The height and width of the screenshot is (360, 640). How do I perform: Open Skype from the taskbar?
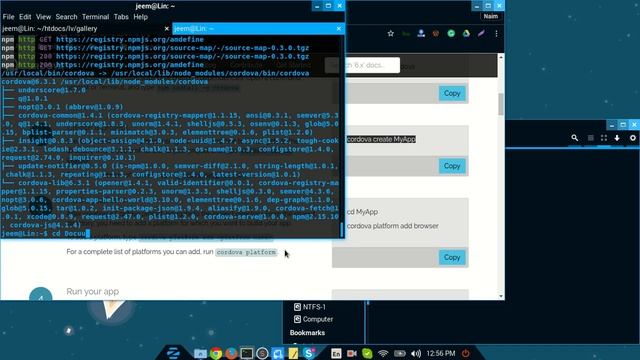tap(309, 353)
